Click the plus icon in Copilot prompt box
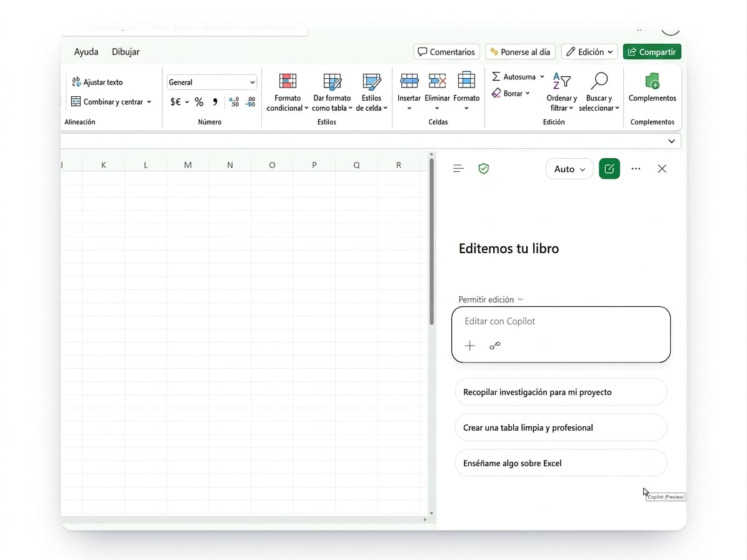This screenshot has height=560, width=747. coord(469,346)
